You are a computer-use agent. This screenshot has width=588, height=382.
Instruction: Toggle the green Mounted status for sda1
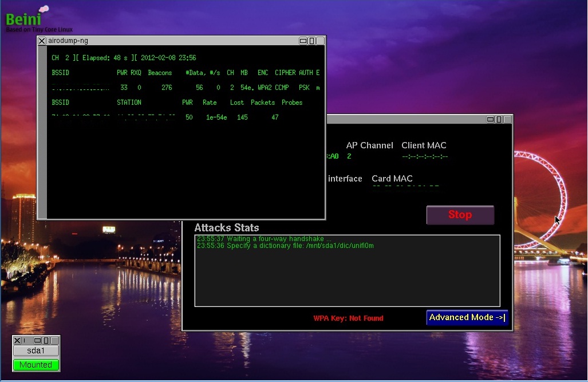pos(36,364)
